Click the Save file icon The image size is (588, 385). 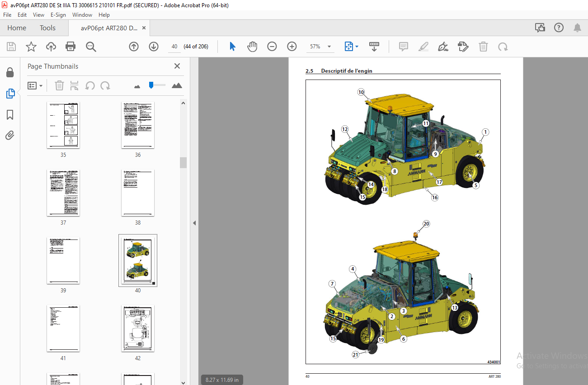pos(11,47)
